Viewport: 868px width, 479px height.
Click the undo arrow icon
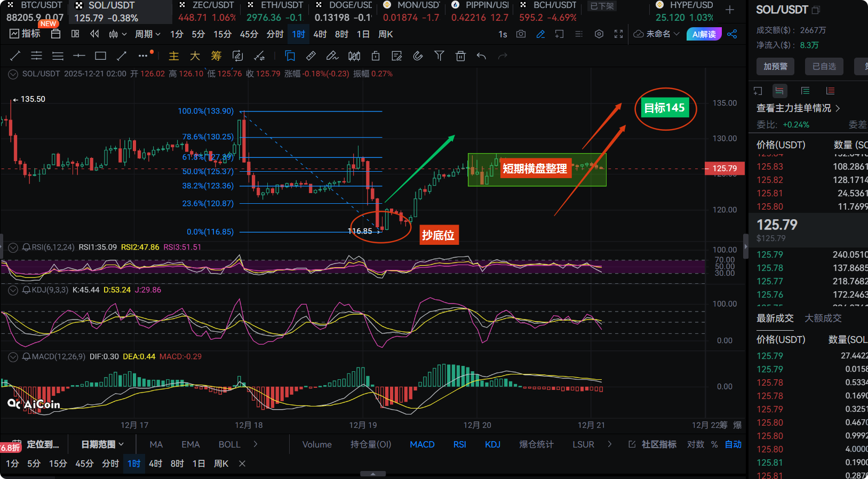click(481, 56)
